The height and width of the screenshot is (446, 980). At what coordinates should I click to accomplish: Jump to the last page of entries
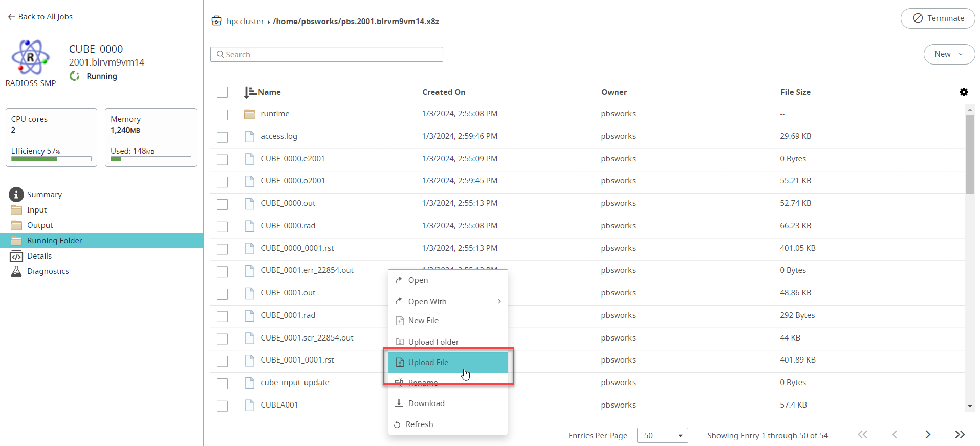point(960,435)
